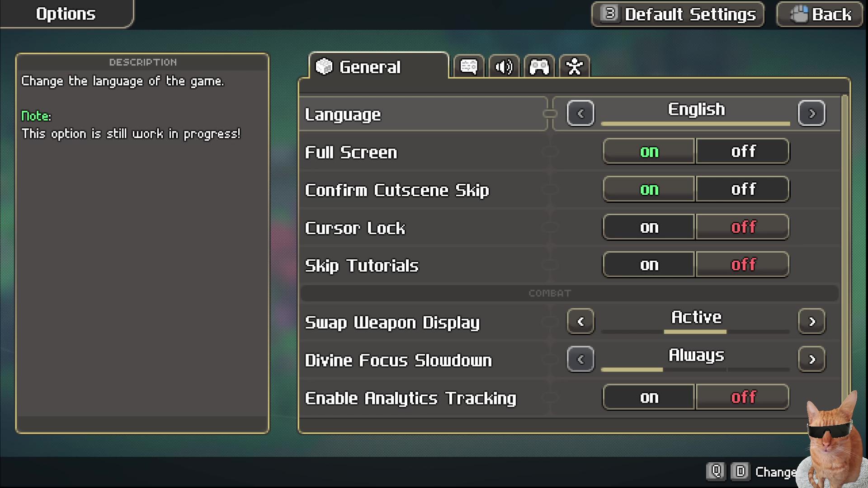Viewport: 868px width, 488px height.
Task: Open the text/subtitles settings tab icon
Action: pyautogui.click(x=469, y=67)
